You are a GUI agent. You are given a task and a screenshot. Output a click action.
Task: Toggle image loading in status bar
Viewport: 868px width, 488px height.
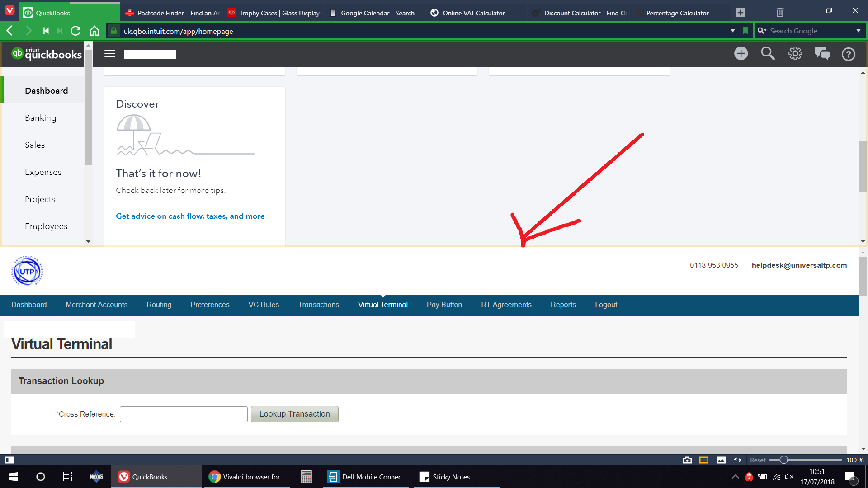click(721, 460)
